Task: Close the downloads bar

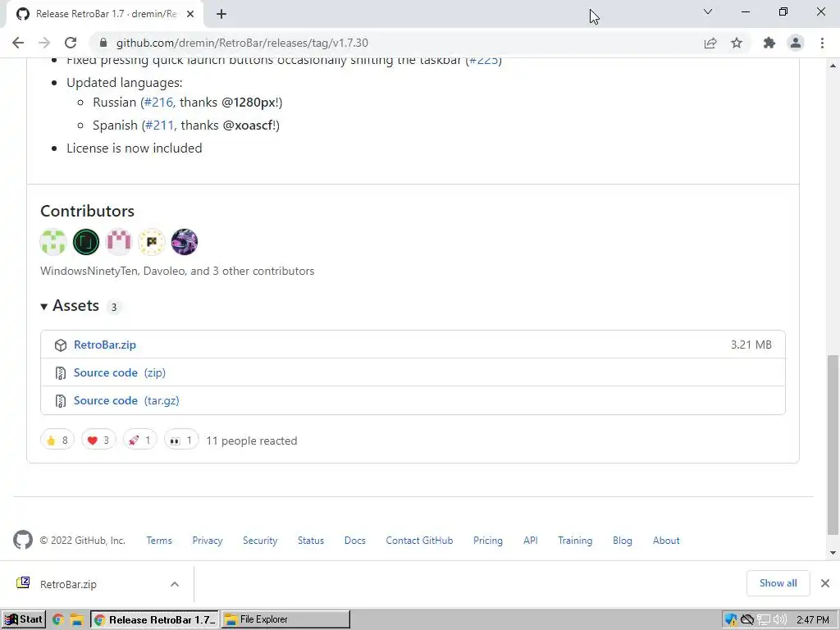Action: [x=825, y=583]
